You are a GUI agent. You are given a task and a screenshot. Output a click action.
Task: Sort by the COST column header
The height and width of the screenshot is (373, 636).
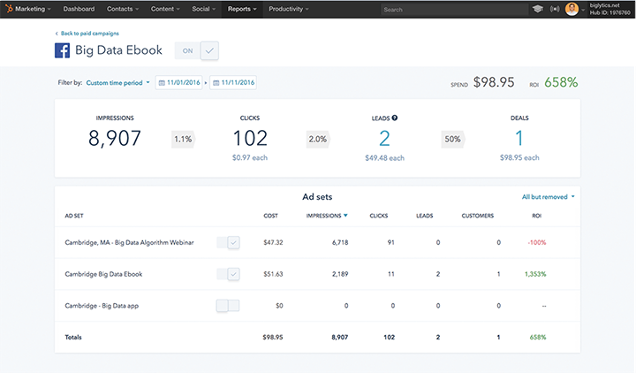point(271,216)
